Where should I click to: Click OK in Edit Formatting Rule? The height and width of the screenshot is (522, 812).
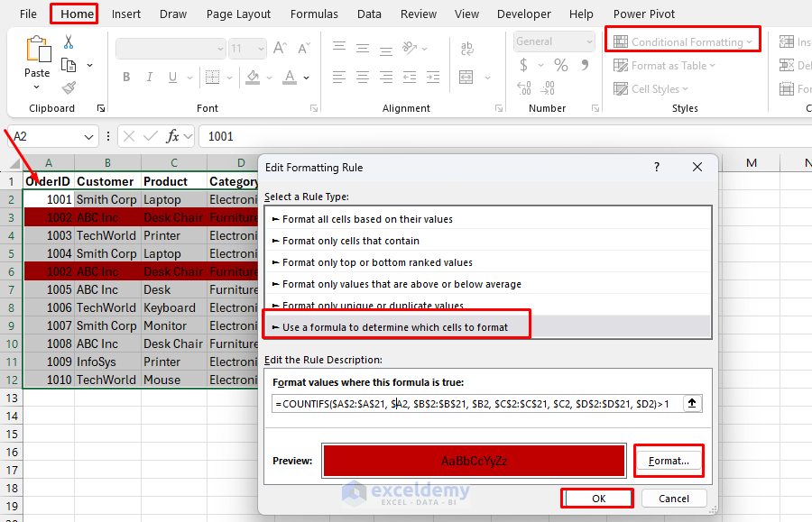(599, 499)
